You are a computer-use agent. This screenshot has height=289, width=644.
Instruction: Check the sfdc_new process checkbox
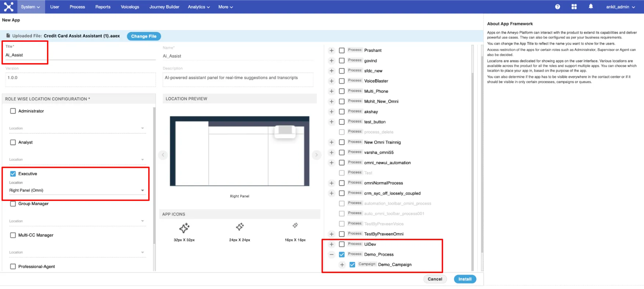point(341,71)
